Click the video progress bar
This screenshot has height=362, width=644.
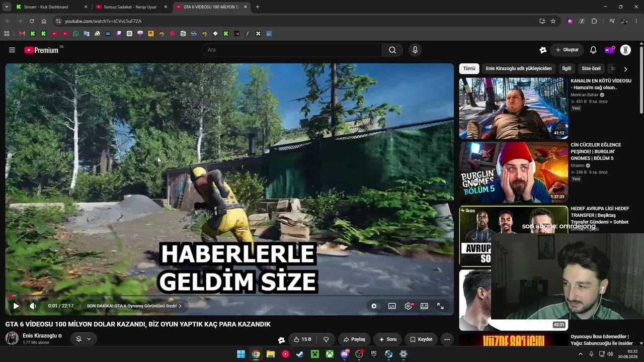[229, 296]
